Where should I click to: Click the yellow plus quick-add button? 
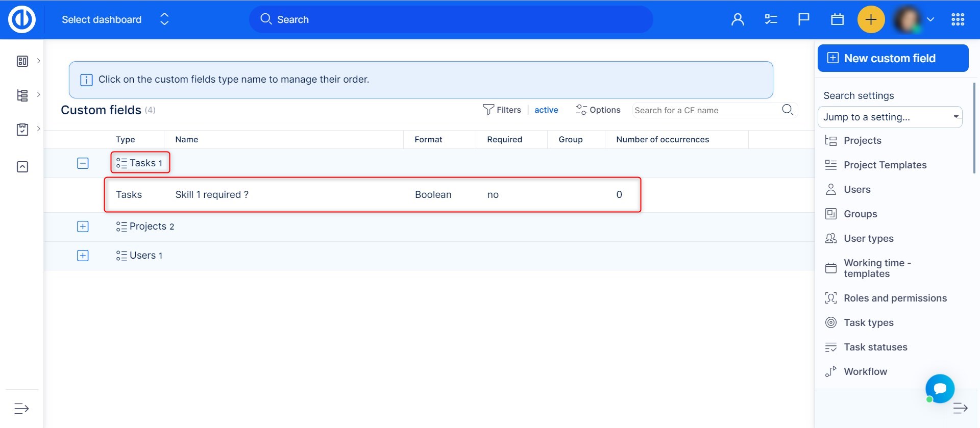(x=871, y=20)
